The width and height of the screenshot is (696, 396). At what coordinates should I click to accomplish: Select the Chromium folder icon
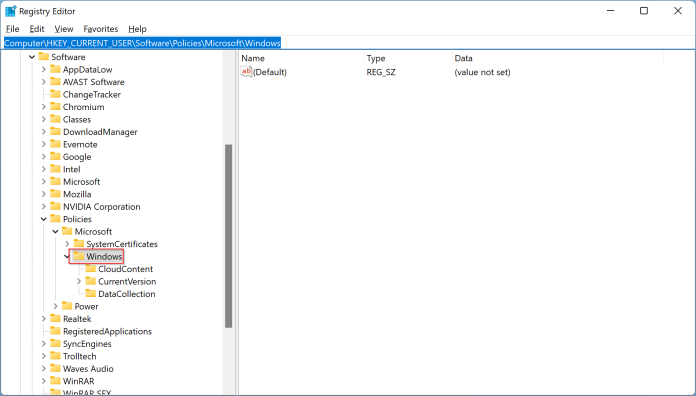(55, 106)
